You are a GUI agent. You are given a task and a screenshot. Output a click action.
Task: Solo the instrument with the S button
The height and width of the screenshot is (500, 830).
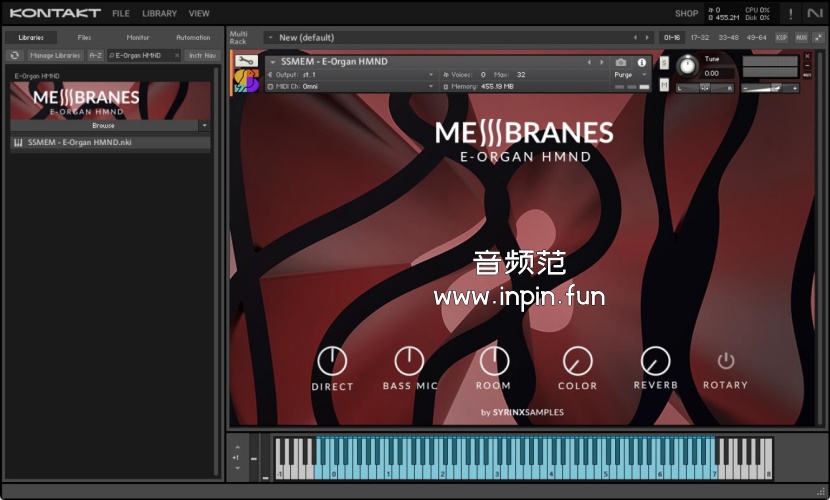coord(664,63)
